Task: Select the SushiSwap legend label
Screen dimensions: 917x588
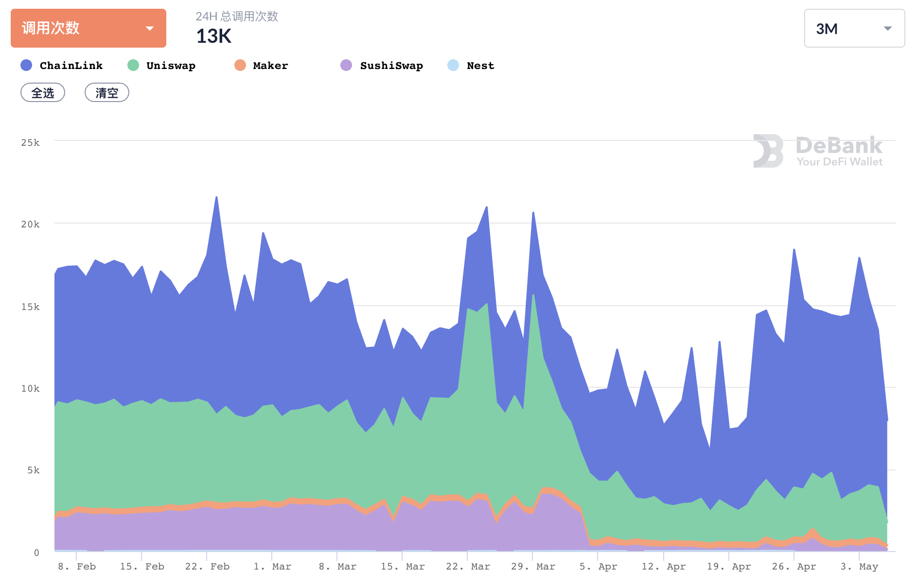Action: coord(391,65)
